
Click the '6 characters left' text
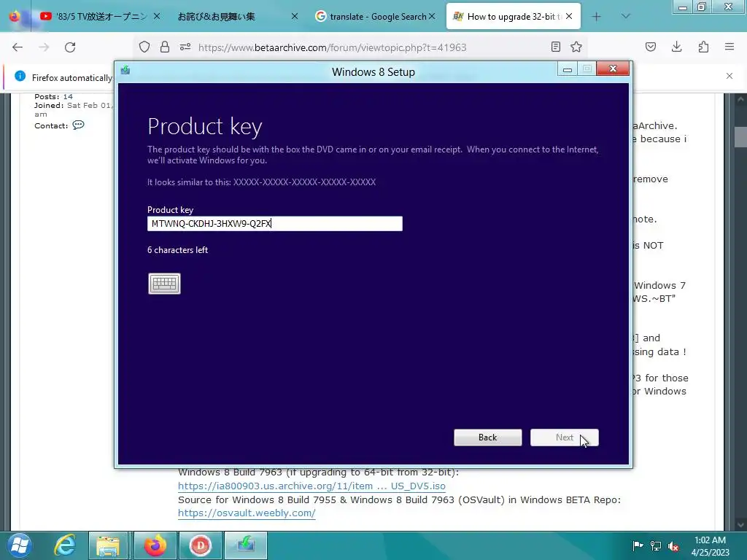[x=178, y=250]
